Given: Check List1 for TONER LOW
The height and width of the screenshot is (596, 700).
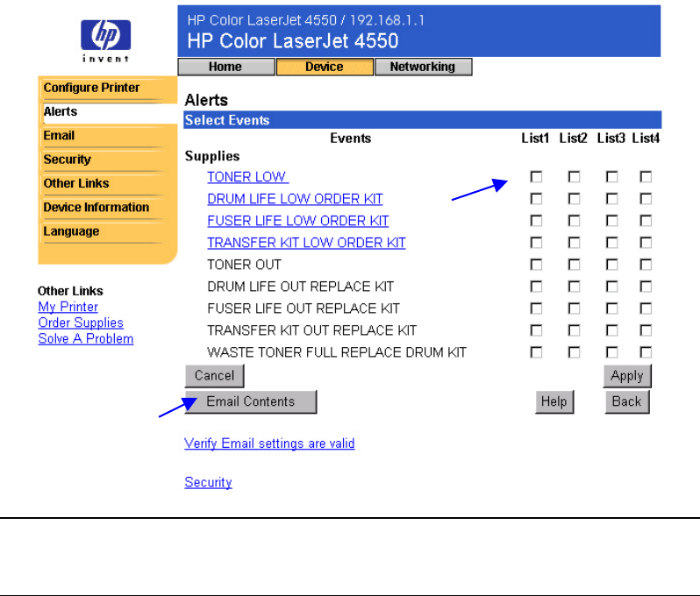Looking at the screenshot, I should [x=536, y=177].
